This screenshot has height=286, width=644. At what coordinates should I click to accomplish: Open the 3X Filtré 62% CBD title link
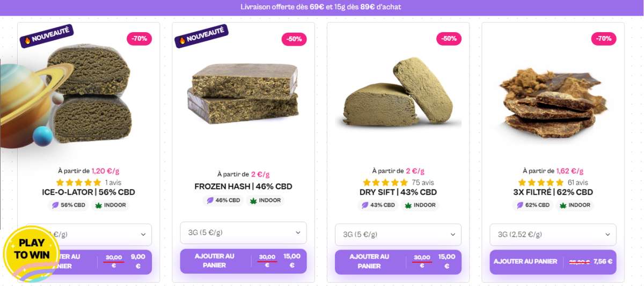[x=553, y=192]
